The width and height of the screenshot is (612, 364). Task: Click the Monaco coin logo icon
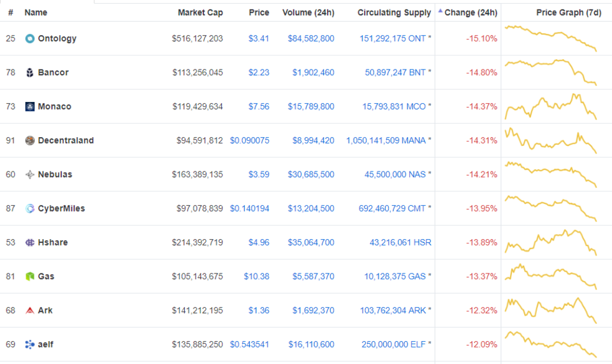(30, 106)
